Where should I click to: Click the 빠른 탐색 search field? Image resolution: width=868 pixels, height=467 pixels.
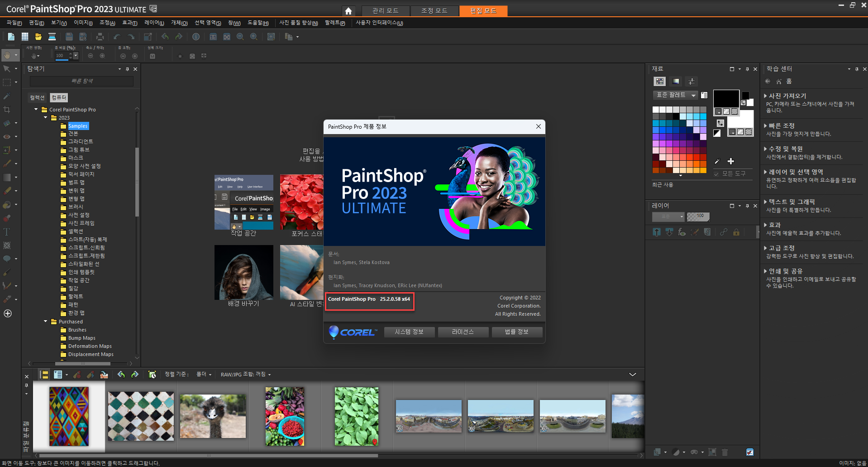coord(81,81)
